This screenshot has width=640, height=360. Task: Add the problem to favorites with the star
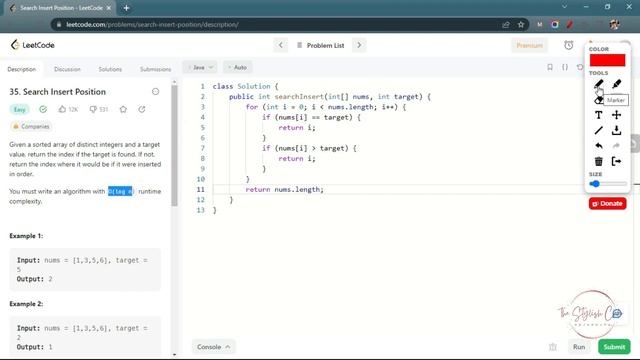pos(123,109)
